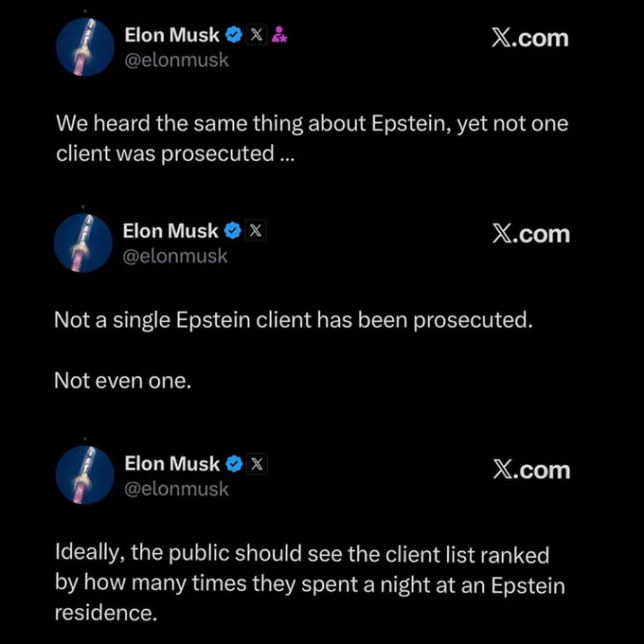Click the @elonmusk handle in the 'client list ranked' tweet
Screen dimensions: 644x644
tap(177, 489)
